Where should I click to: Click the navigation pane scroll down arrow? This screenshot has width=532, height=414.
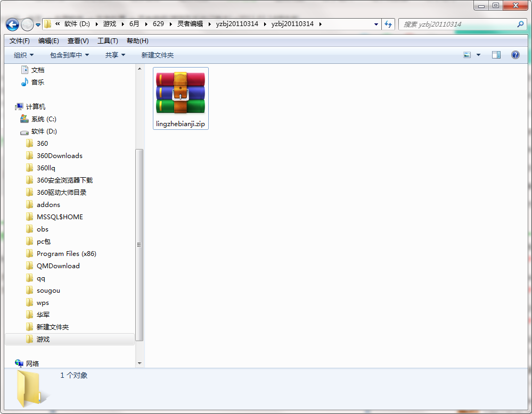140,363
